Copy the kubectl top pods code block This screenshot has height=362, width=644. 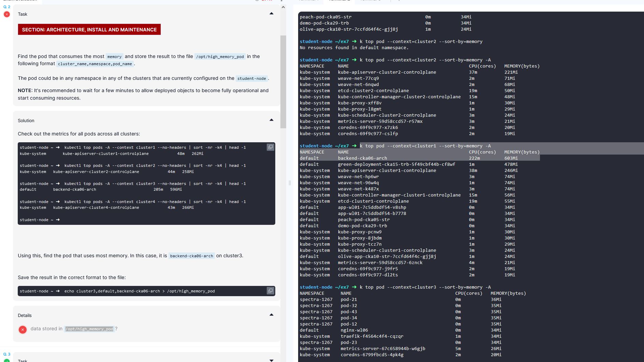click(270, 147)
